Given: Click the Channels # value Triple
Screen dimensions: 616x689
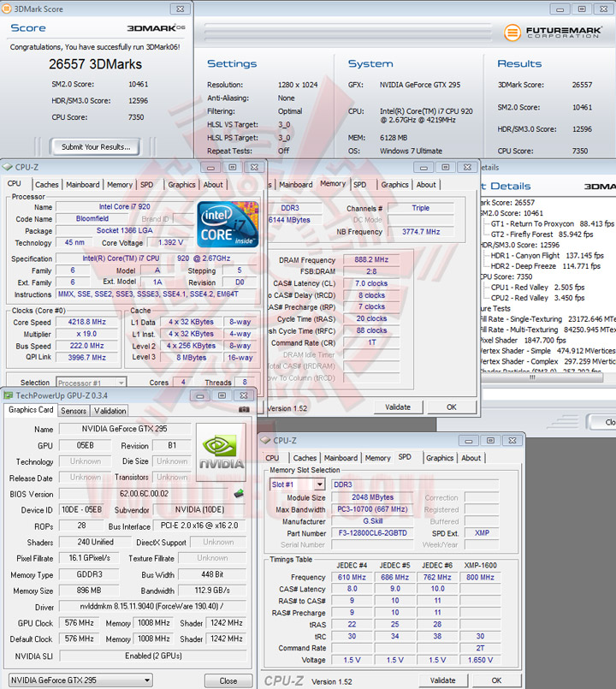Looking at the screenshot, I should pyautogui.click(x=420, y=208).
